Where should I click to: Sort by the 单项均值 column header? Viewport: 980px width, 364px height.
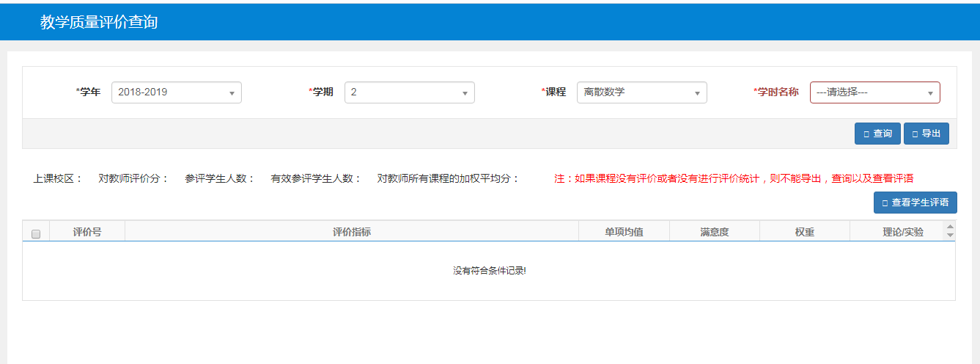[624, 232]
